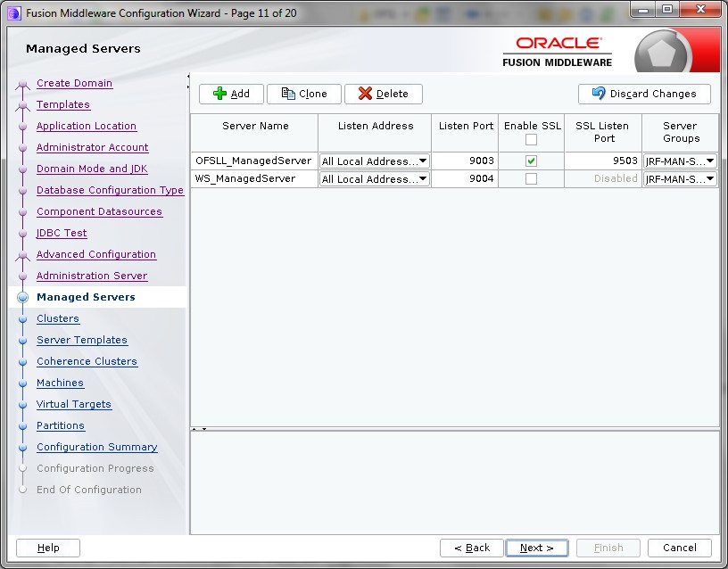Select OFSLL_ManagedServer name cell
728x569 pixels.
pos(254,161)
